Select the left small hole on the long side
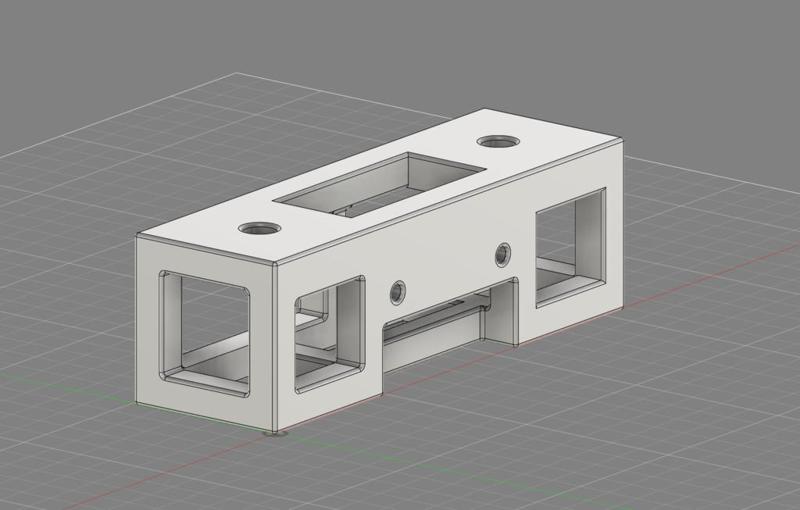800x510 pixels. [x=397, y=293]
